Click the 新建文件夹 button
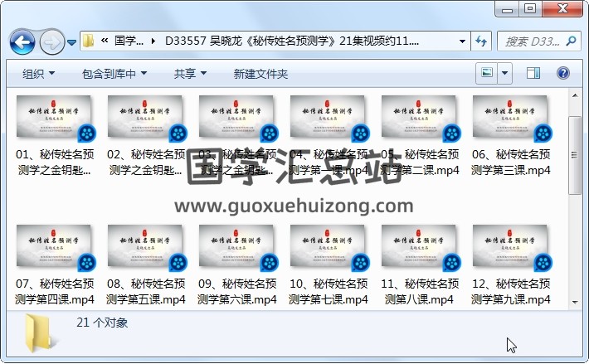The width and height of the screenshot is (589, 364). pyautogui.click(x=260, y=74)
